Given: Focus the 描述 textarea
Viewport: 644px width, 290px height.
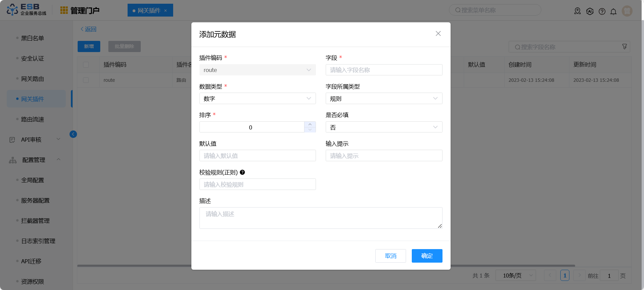Looking at the screenshot, I should point(321,218).
